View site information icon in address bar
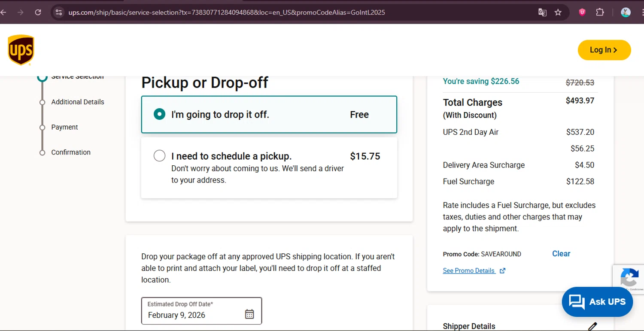644x331 pixels. coord(59,12)
